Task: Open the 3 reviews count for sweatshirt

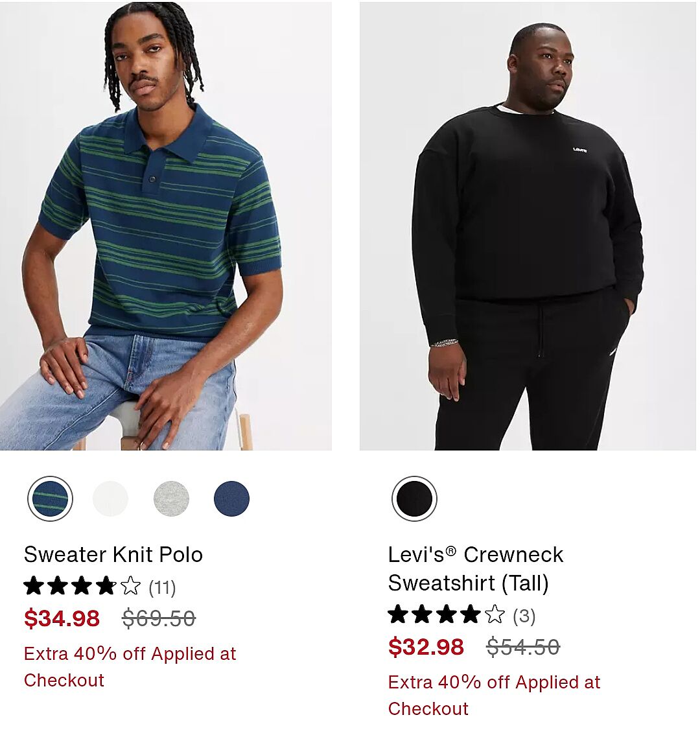Action: [524, 616]
